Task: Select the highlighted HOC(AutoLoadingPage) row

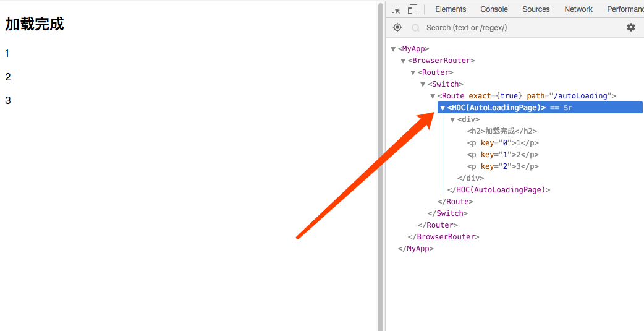Action: click(x=540, y=107)
